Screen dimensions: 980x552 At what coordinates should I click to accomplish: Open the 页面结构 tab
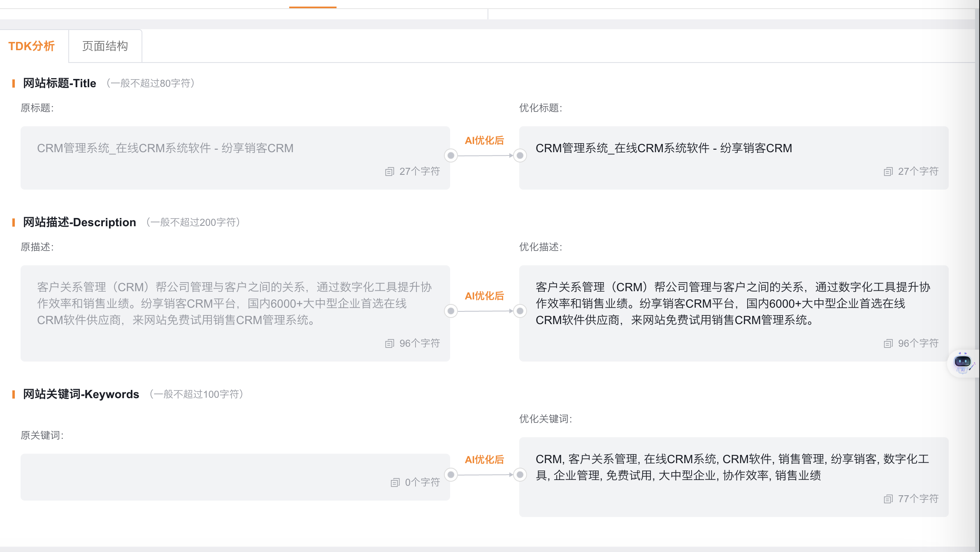[105, 46]
